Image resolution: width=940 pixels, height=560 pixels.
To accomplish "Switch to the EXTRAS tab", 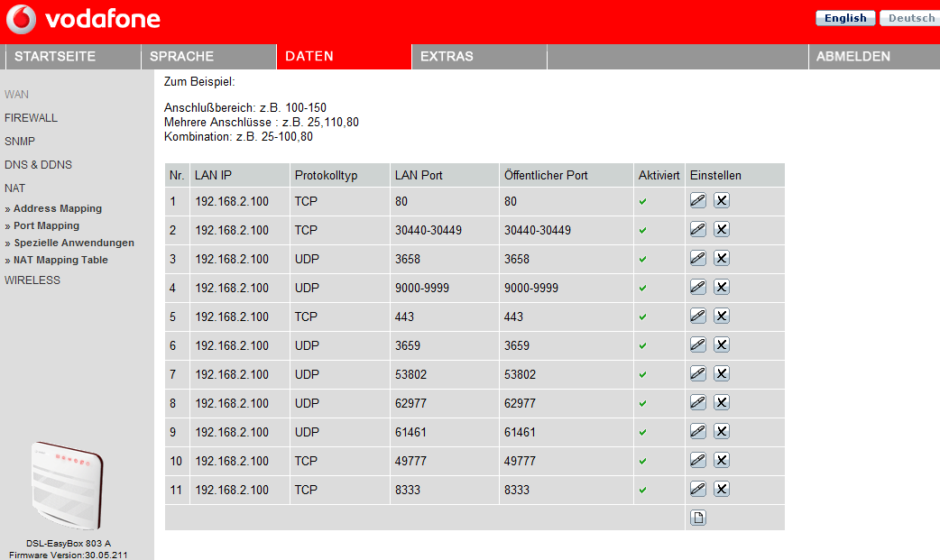I will point(447,56).
